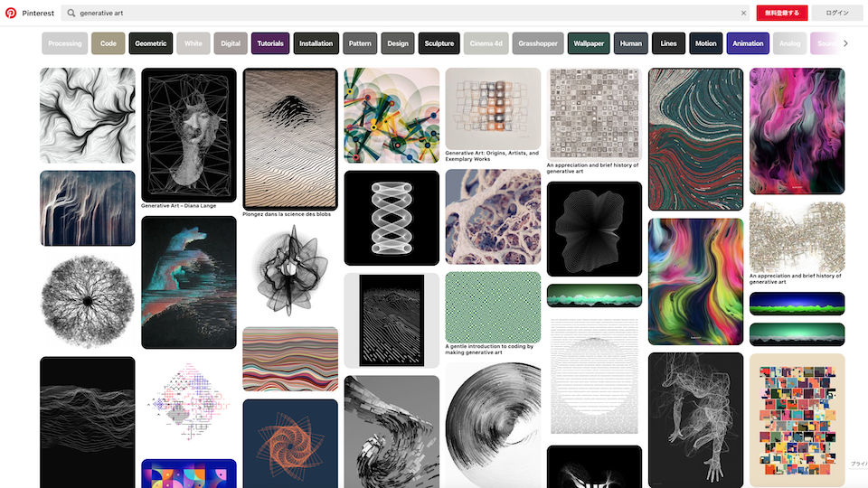The width and height of the screenshot is (868, 488).
Task: Open the coral-like organic structure pin
Action: [x=493, y=217]
